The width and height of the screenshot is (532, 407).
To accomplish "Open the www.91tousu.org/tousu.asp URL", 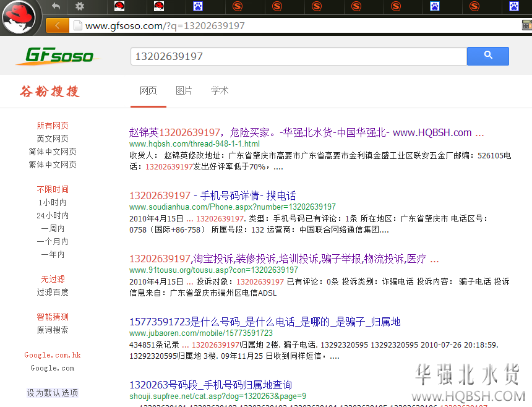I will point(214,270).
